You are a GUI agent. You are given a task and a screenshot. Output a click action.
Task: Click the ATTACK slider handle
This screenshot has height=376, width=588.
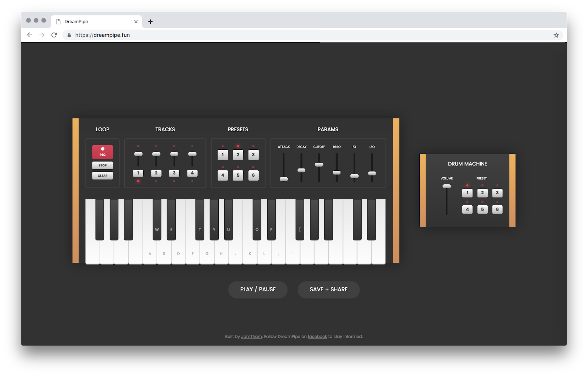(283, 179)
